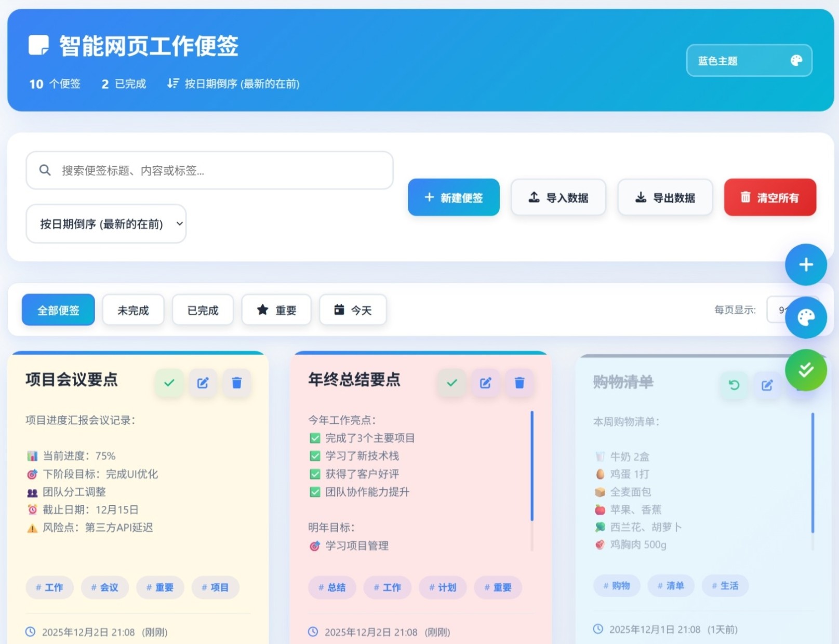Restore 购物清单 with the undo icon

click(734, 385)
